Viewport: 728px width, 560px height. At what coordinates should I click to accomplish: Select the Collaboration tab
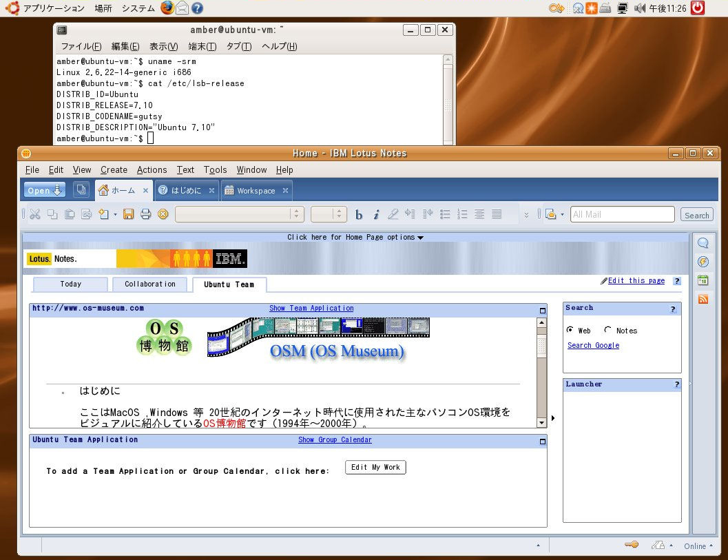150,284
